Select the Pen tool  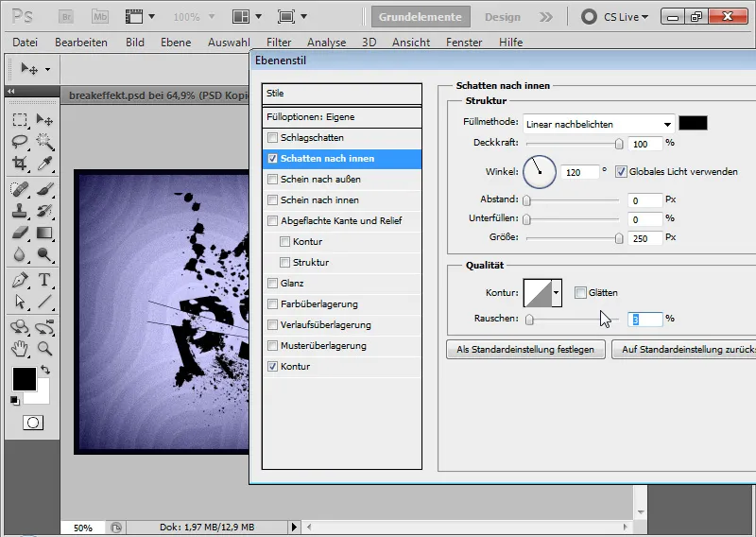coord(20,280)
